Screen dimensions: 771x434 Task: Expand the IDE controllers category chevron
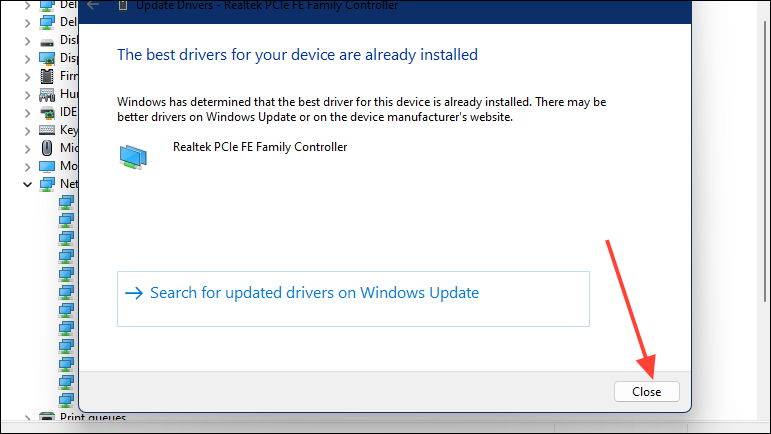click(28, 113)
